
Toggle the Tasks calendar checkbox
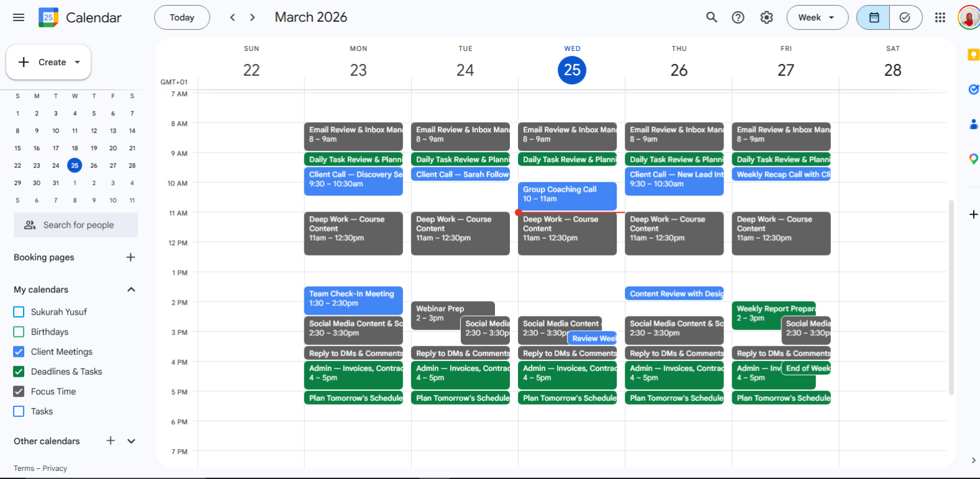tap(19, 411)
